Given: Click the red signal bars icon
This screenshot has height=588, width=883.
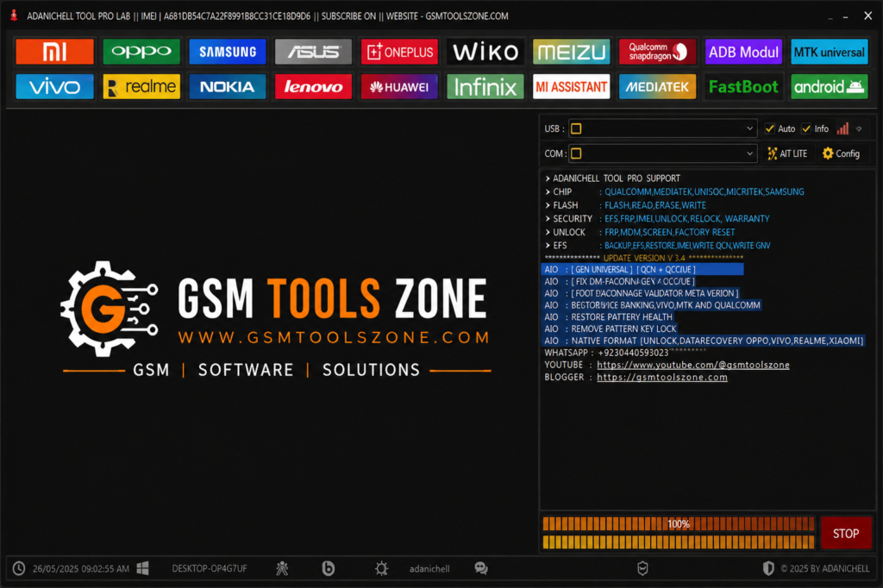Looking at the screenshot, I should [x=842, y=128].
